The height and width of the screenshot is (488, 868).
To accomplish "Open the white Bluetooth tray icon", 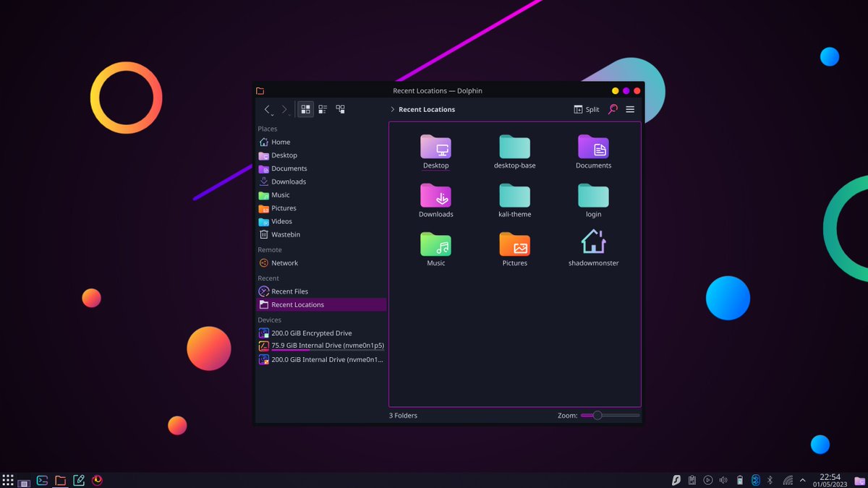I will (770, 480).
